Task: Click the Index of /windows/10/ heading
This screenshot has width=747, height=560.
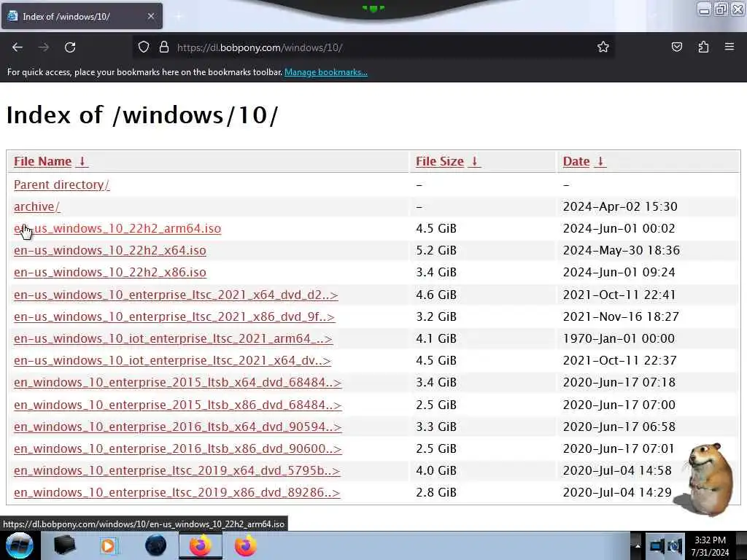Action: [x=142, y=114]
